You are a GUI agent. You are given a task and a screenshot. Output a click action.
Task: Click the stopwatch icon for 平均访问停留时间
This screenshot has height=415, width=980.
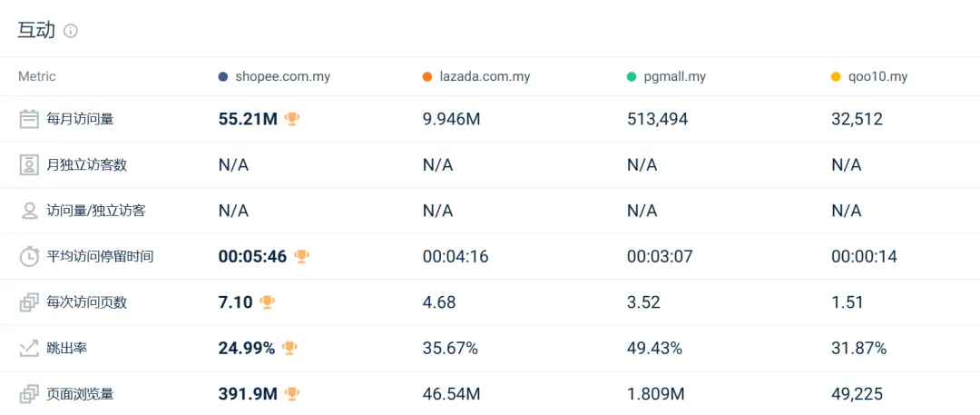click(x=29, y=257)
